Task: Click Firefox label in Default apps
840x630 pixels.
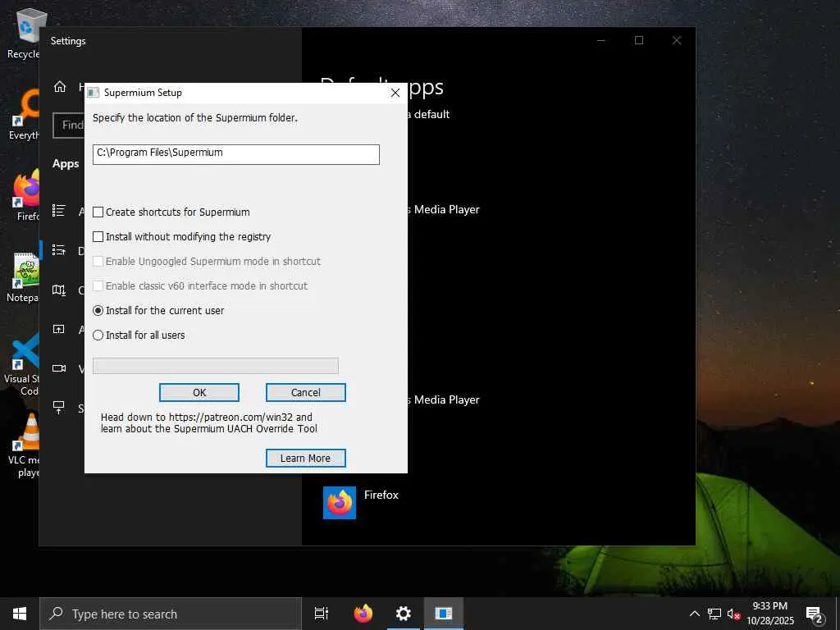Action: (x=381, y=495)
